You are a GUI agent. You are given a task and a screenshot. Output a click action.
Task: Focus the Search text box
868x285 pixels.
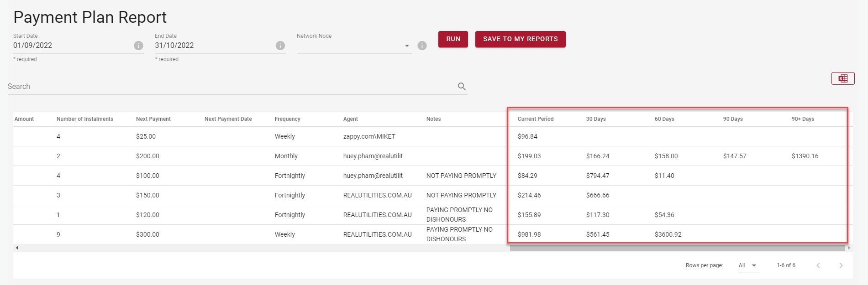click(228, 87)
